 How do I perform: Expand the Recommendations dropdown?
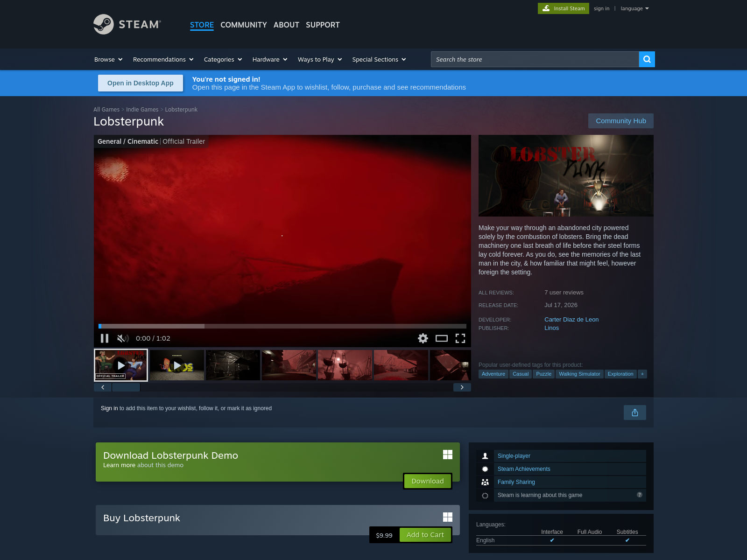tap(163, 59)
